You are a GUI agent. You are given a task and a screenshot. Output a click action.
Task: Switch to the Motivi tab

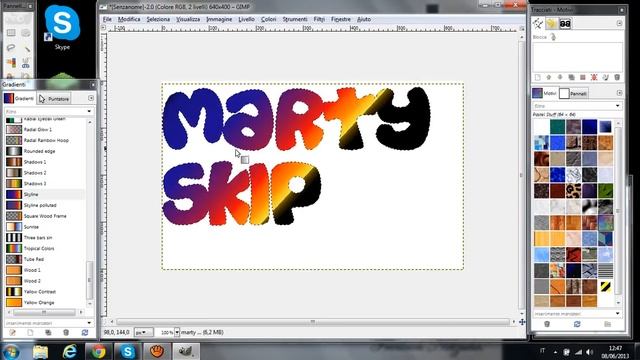544,93
